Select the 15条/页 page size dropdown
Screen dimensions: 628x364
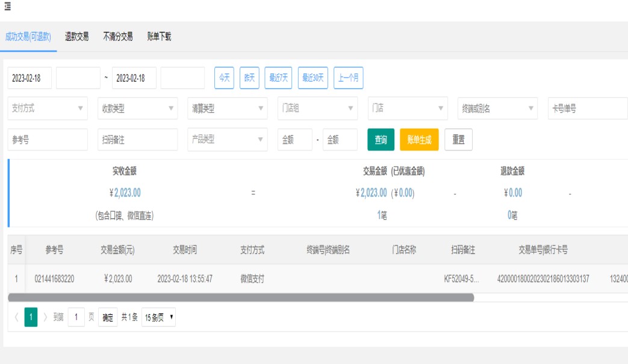pos(158,318)
